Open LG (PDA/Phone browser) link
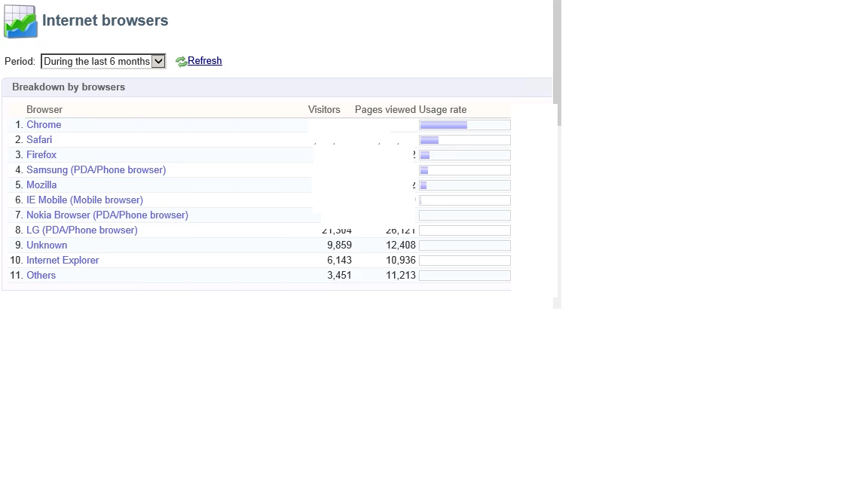The width and height of the screenshot is (868, 488). pos(82,230)
